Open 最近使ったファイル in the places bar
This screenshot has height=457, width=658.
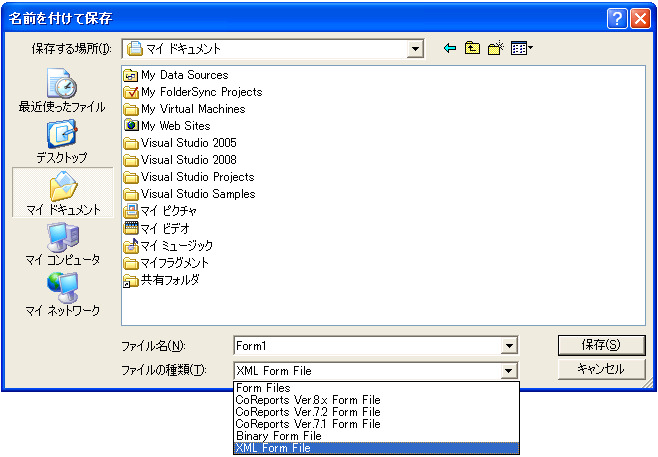[x=62, y=91]
